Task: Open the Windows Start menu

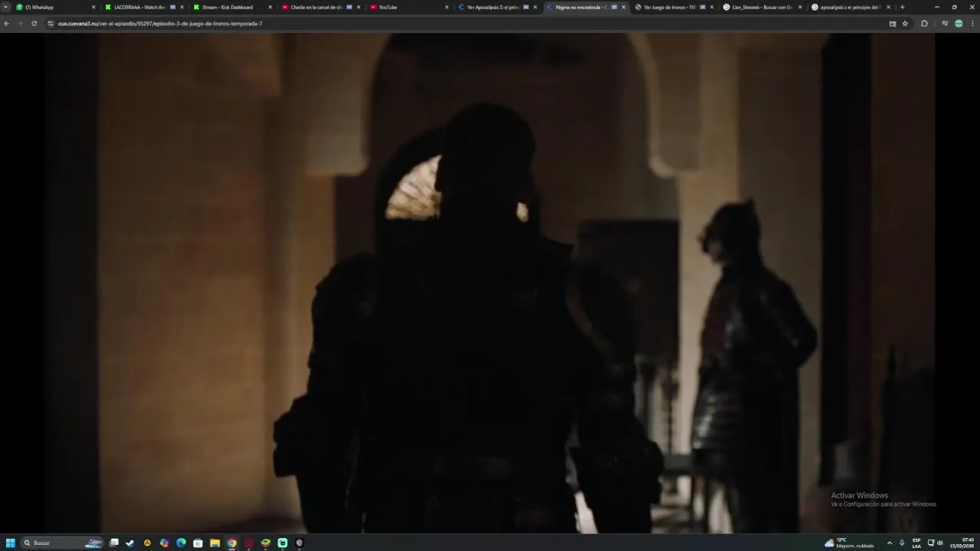Action: tap(11, 543)
